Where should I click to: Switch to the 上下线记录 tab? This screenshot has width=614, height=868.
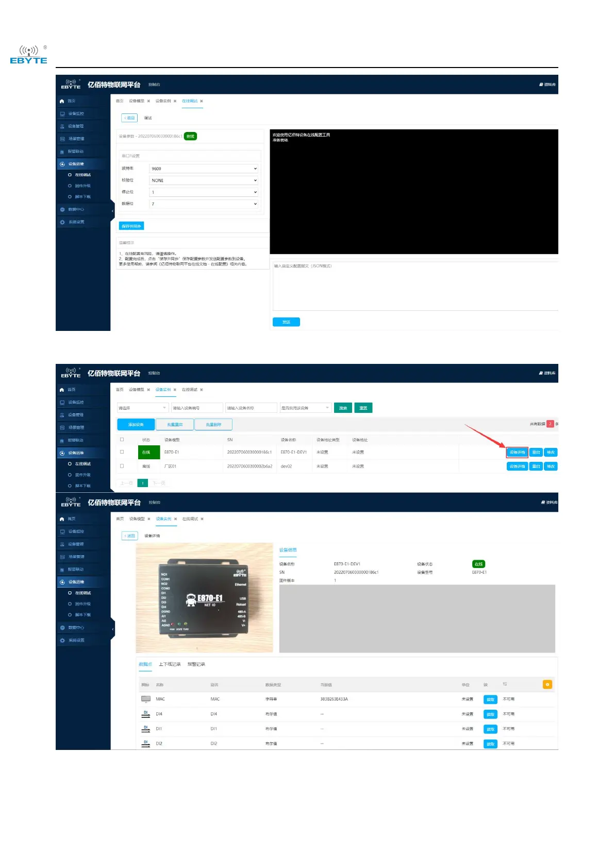tap(170, 664)
